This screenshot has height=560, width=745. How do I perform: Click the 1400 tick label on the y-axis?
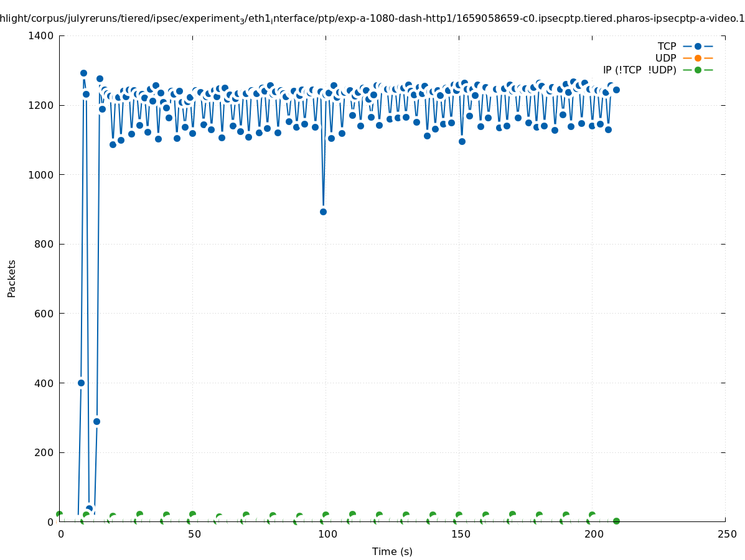tap(42, 35)
